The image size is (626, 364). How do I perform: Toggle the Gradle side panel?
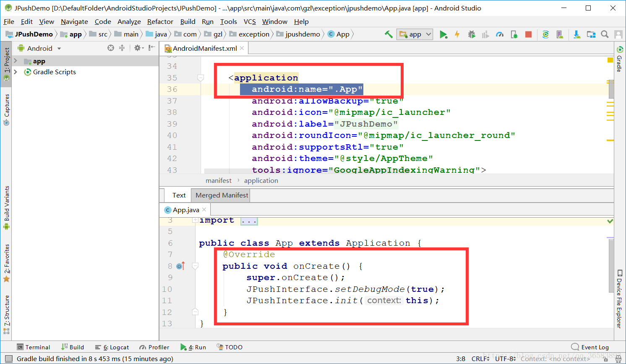619,59
